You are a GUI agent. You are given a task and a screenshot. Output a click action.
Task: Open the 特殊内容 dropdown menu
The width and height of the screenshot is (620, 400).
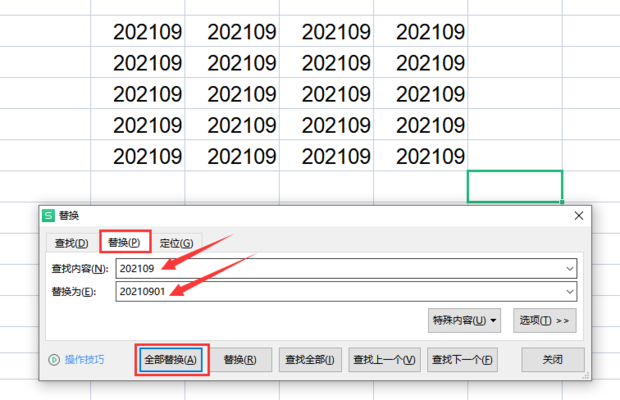pyautogui.click(x=464, y=321)
